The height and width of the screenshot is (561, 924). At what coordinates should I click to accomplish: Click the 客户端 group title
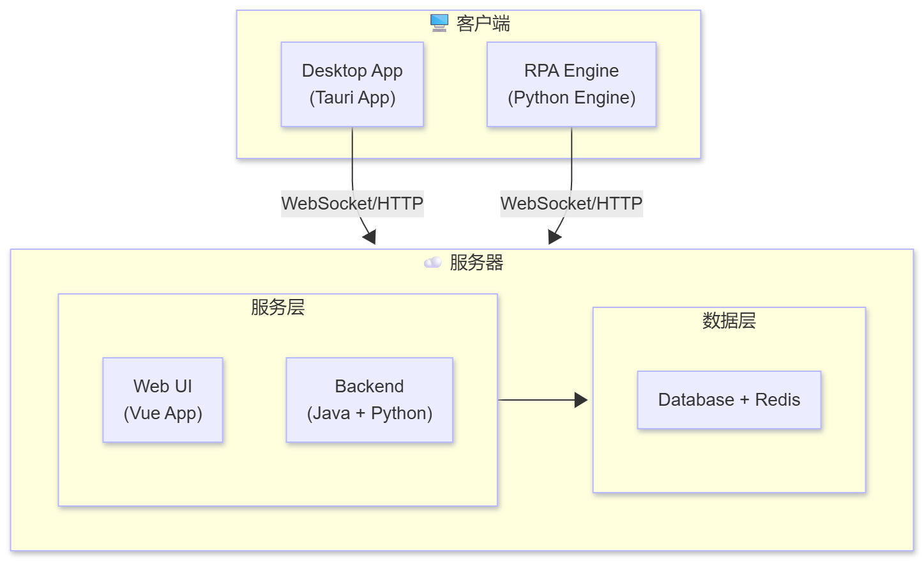pos(483,24)
